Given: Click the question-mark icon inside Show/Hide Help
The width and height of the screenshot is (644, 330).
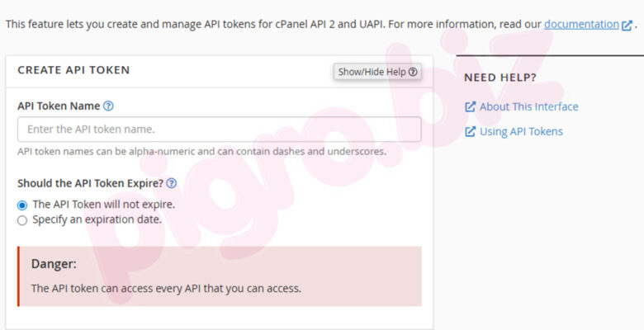Looking at the screenshot, I should click(413, 72).
